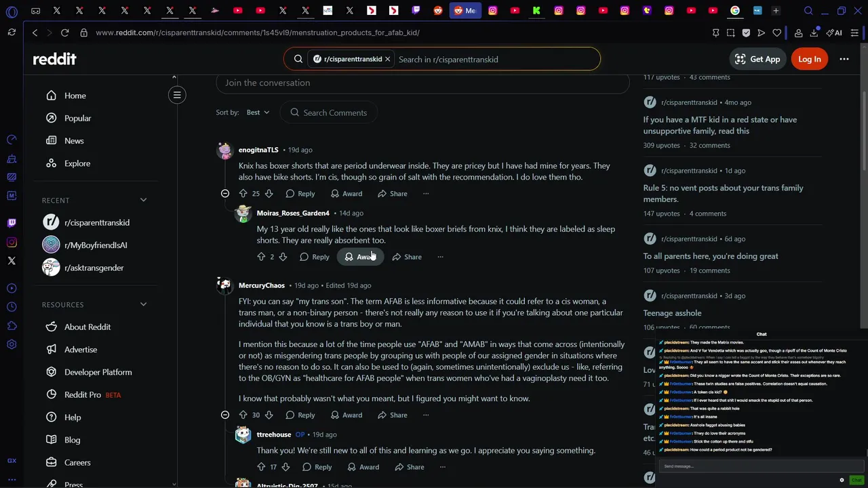Open the News sidebar item

74,141
